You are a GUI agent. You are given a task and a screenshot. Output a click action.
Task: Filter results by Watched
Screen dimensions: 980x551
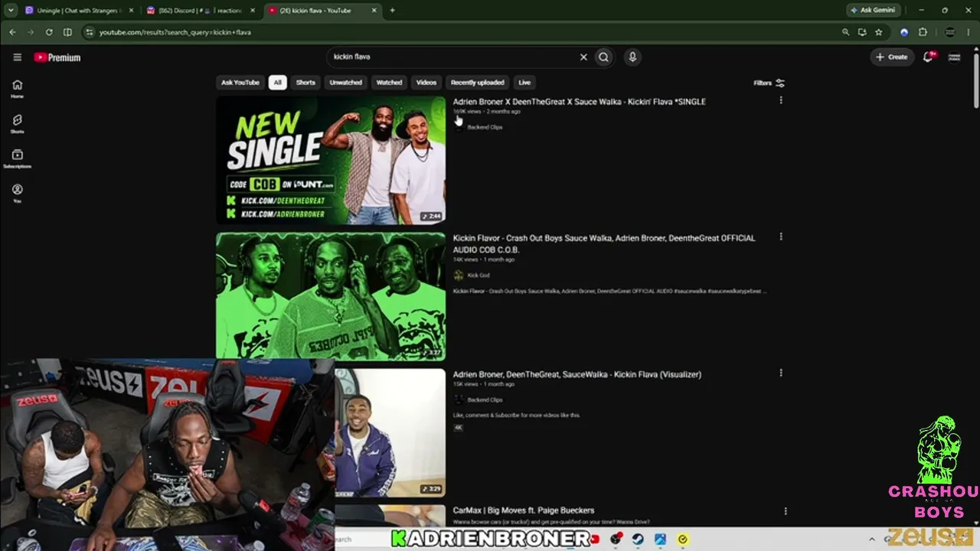click(389, 83)
